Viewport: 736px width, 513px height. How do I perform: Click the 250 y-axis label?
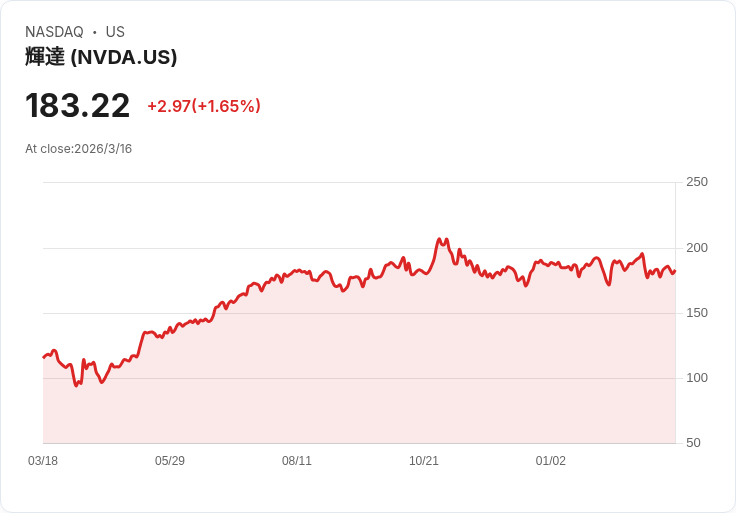click(697, 182)
